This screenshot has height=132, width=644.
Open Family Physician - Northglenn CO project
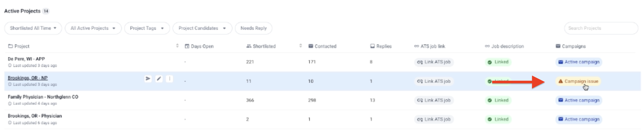43,97
